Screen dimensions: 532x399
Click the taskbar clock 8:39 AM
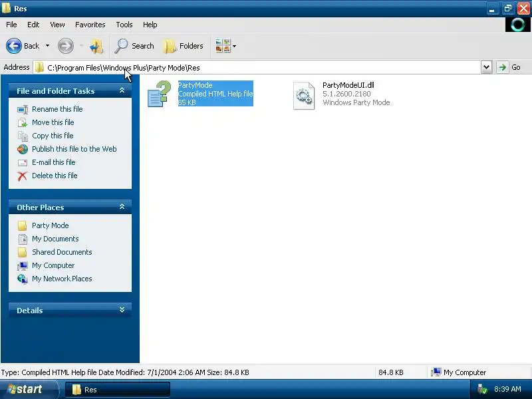507,389
